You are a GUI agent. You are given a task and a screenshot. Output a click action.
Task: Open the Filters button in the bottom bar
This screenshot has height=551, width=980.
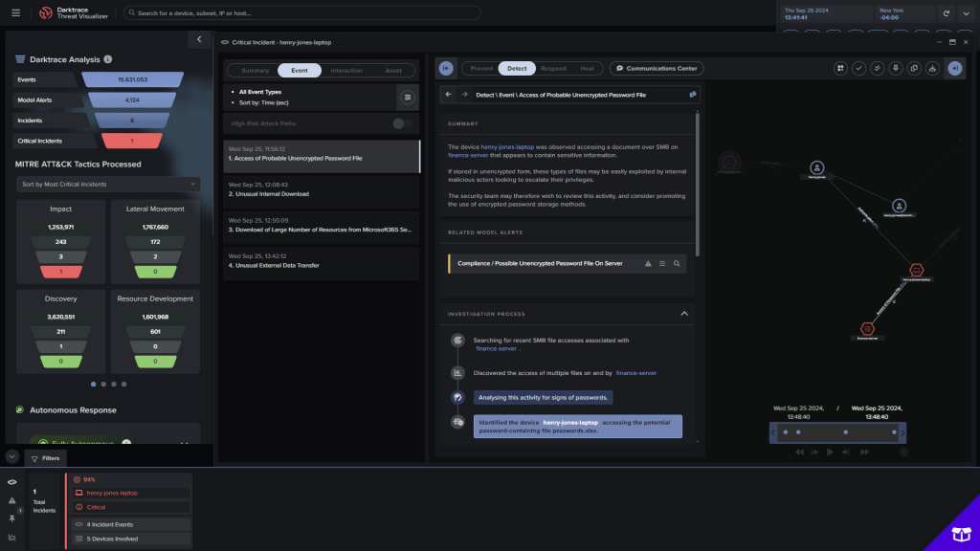[47, 457]
